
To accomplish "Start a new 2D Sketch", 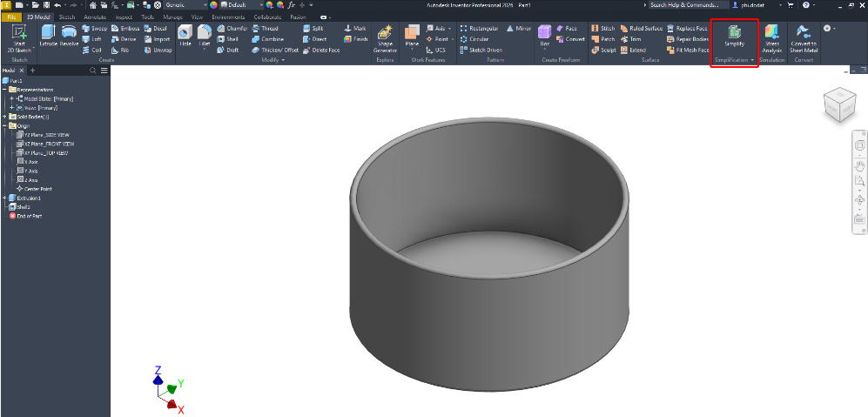I will click(20, 39).
